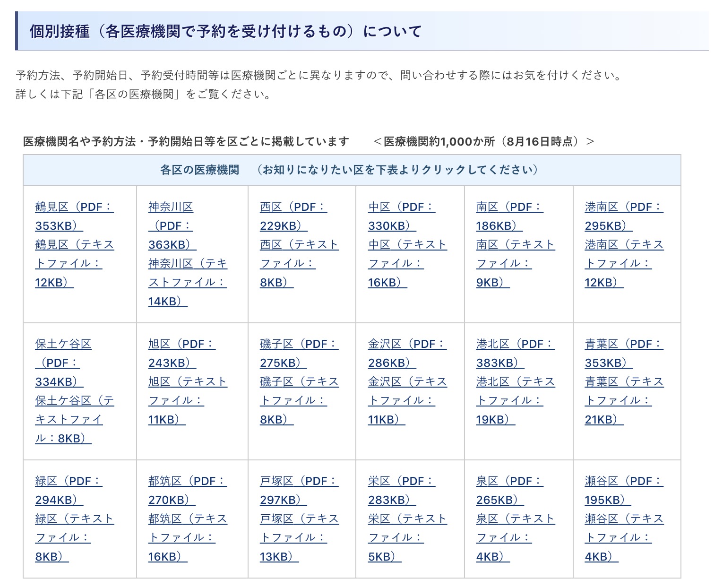Open the 港北区 text file (19KB) link
The height and width of the screenshot is (588, 723).
pyautogui.click(x=516, y=401)
